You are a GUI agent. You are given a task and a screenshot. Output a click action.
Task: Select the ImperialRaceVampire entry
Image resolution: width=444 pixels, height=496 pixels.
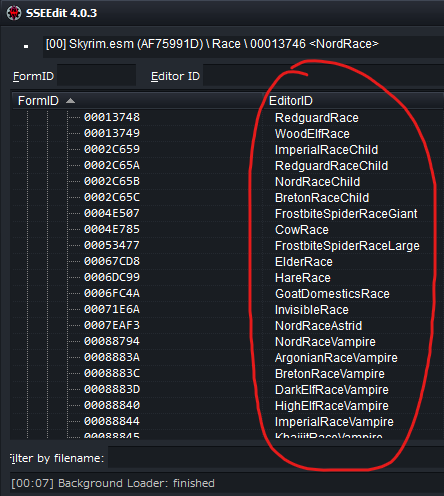tap(334, 422)
